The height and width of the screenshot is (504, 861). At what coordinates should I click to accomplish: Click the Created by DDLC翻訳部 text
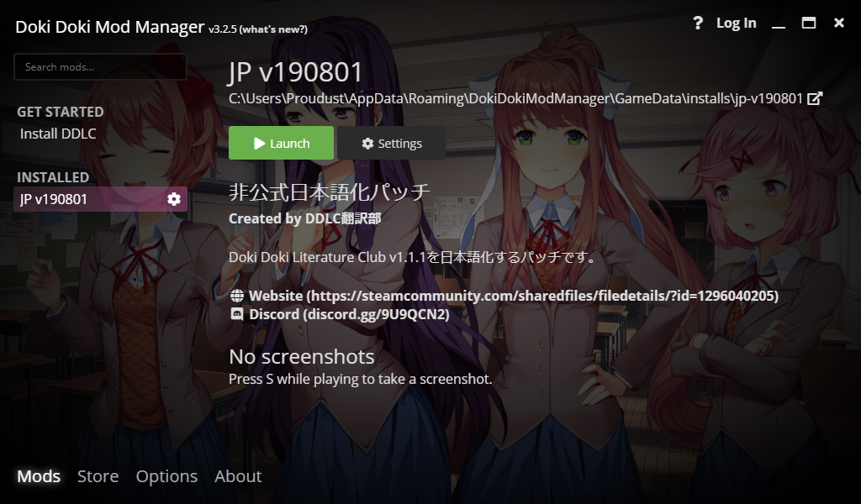coord(304,219)
